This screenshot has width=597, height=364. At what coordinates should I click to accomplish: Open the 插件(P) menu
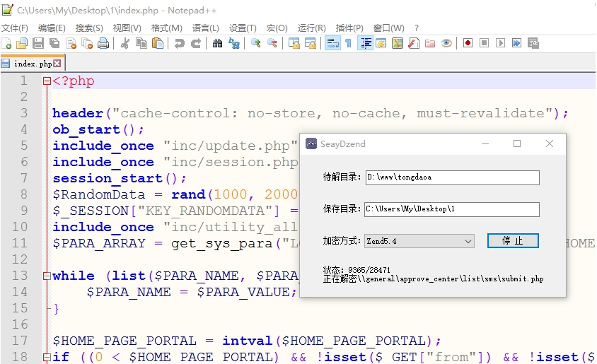tap(349, 28)
